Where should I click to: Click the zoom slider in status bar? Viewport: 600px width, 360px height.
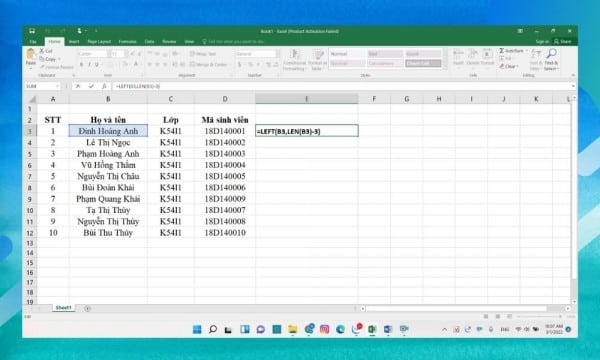pyautogui.click(x=539, y=317)
